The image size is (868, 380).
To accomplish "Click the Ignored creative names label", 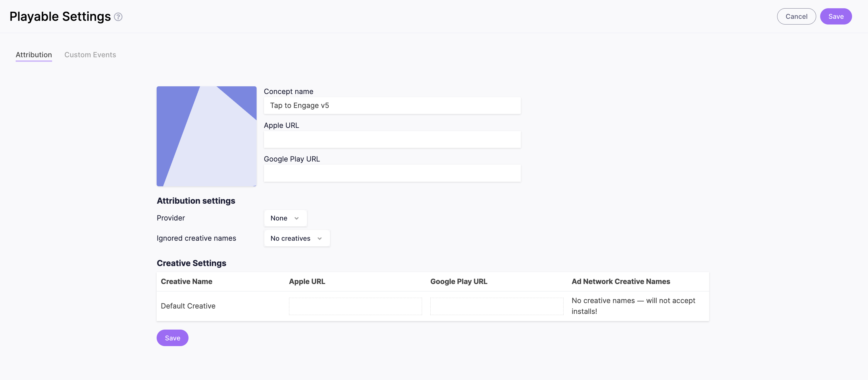I will (x=196, y=238).
